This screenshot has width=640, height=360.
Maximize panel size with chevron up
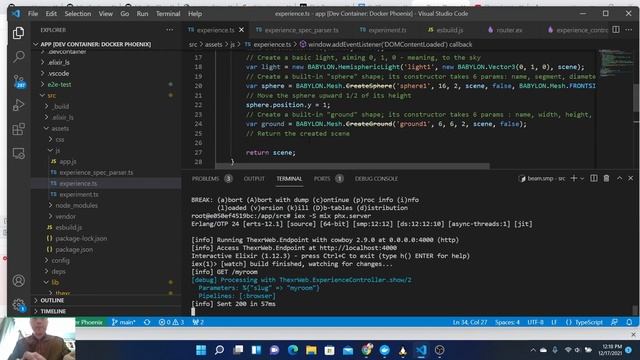coord(620,178)
